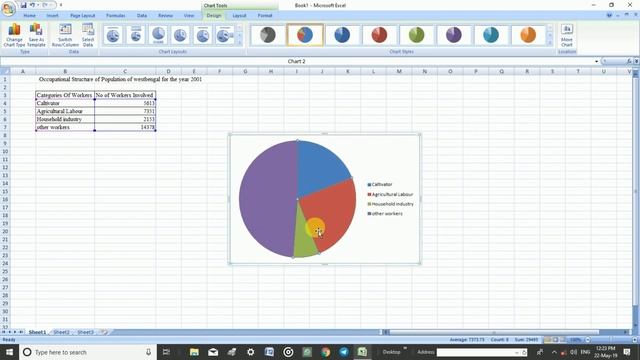Open Change Chart Type dialog
640x360 pixels.
coord(14,36)
